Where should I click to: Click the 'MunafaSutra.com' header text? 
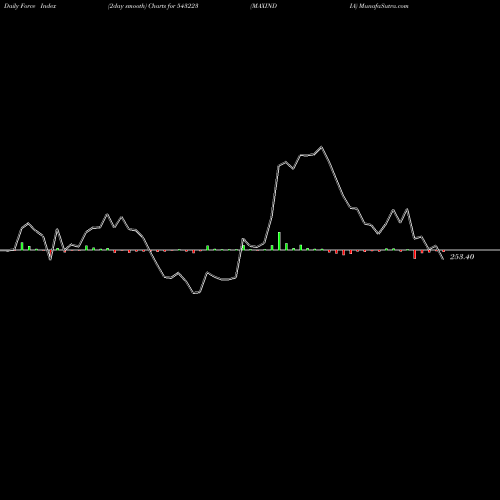pyautogui.click(x=384, y=6)
